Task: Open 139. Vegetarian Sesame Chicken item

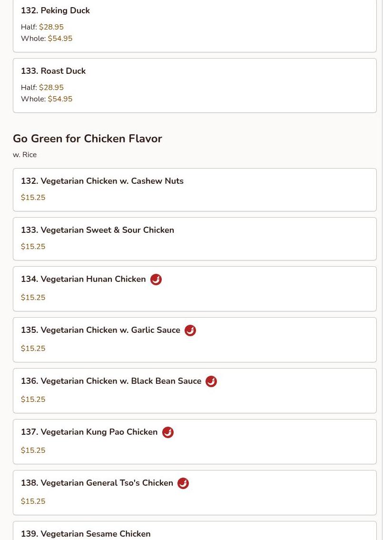Action: click(x=86, y=534)
